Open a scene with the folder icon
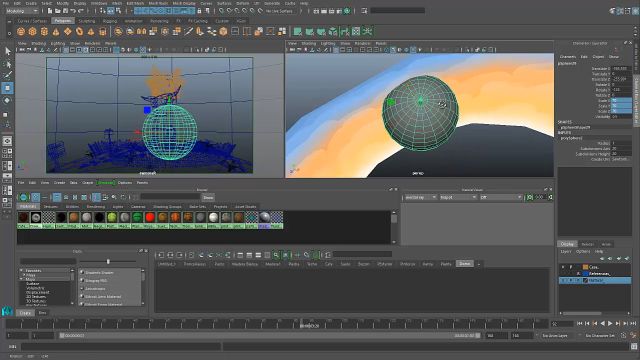Image resolution: width=640 pixels, height=360 pixels. (58, 11)
